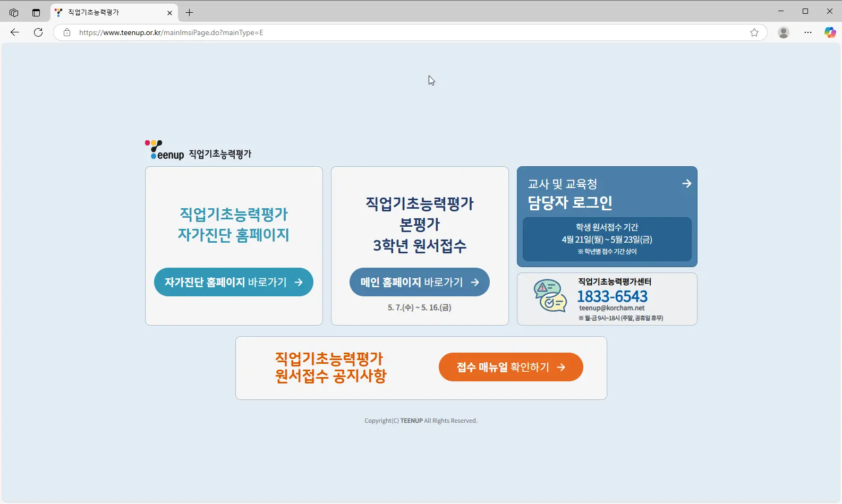This screenshot has height=504, width=842.
Task: Open 접수 매뉴얼 확인하기 button
Action: point(511,367)
